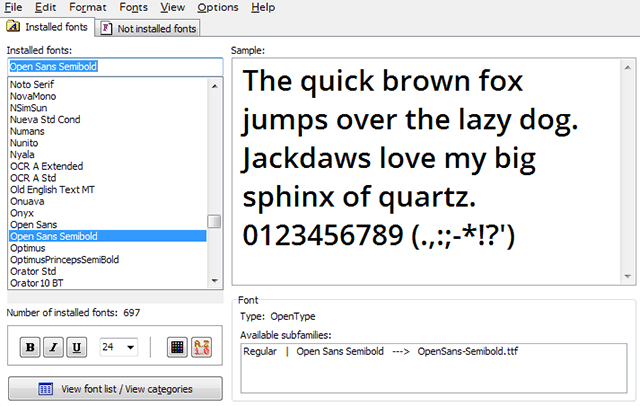Switch to Installed fonts tab
This screenshot has height=406, width=640.
click(47, 27)
